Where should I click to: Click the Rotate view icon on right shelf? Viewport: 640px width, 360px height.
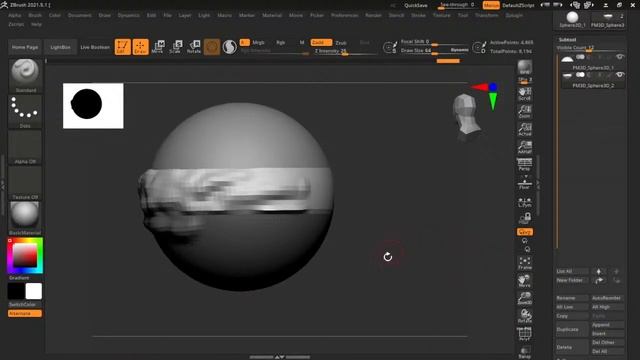[x=524, y=316]
